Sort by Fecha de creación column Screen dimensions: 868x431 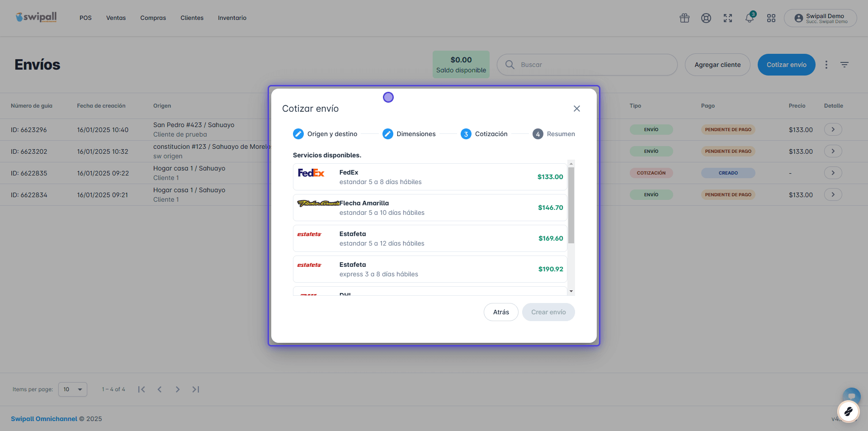(101, 106)
